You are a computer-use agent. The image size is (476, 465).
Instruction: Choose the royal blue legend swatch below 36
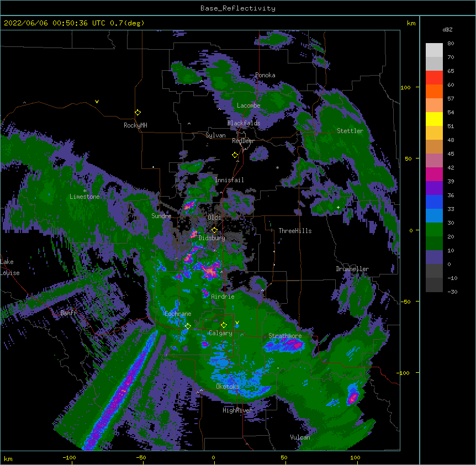click(434, 202)
